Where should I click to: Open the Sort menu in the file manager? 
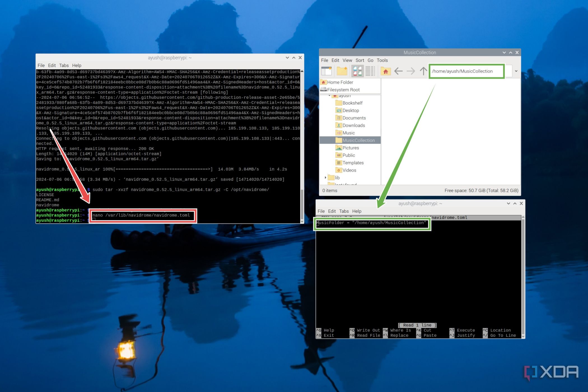point(360,60)
